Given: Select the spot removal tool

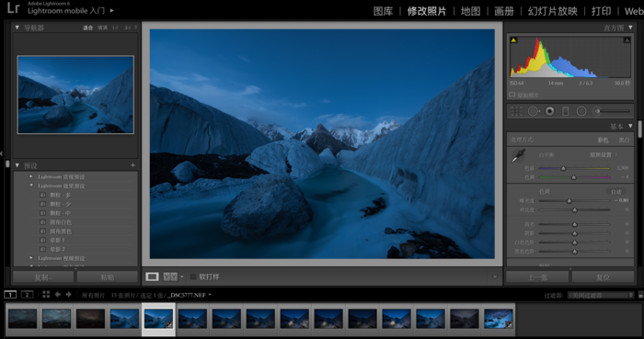Looking at the screenshot, I should (x=533, y=111).
